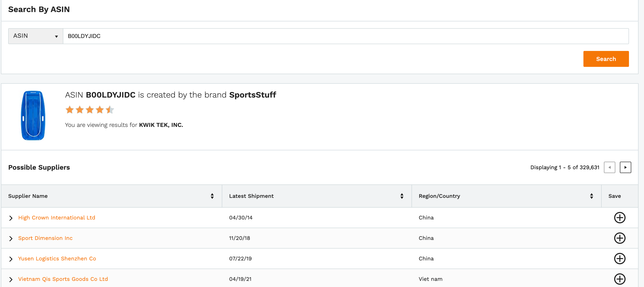The width and height of the screenshot is (644, 287).
Task: Open Yusen Logistics Shenzhen Co link
Action: pyautogui.click(x=57, y=259)
